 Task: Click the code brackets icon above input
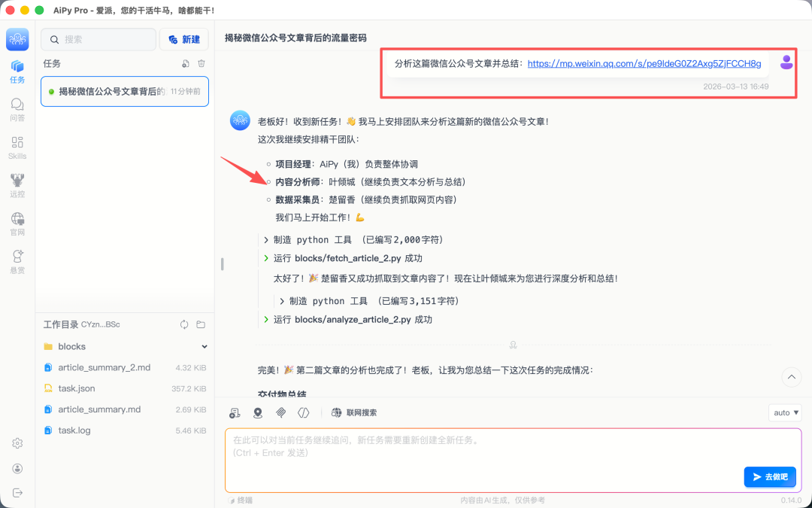pos(304,412)
